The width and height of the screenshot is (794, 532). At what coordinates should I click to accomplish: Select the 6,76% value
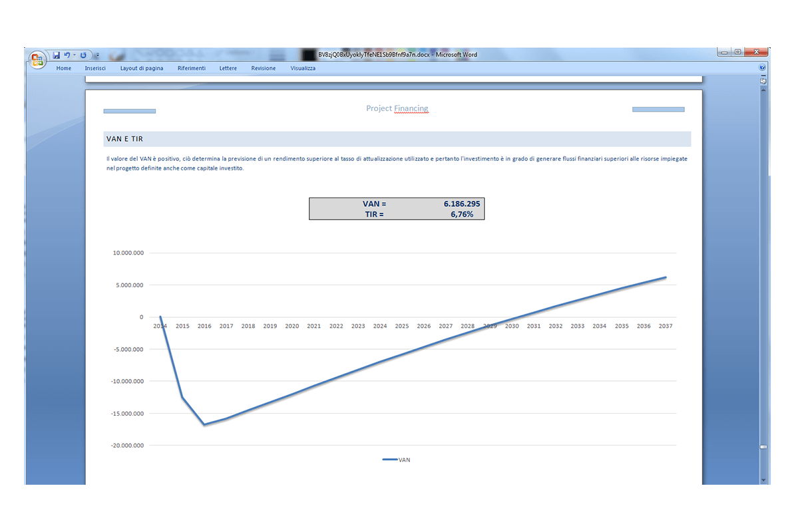(462, 215)
